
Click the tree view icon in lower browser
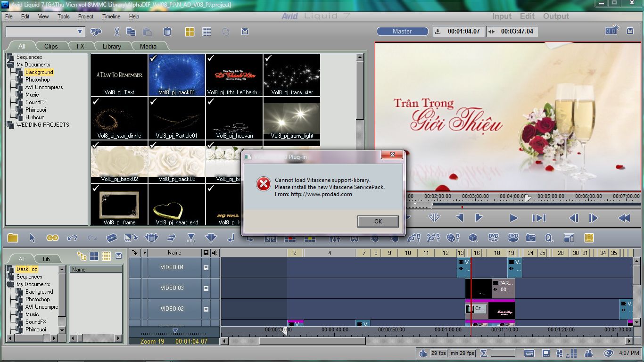[82, 256]
